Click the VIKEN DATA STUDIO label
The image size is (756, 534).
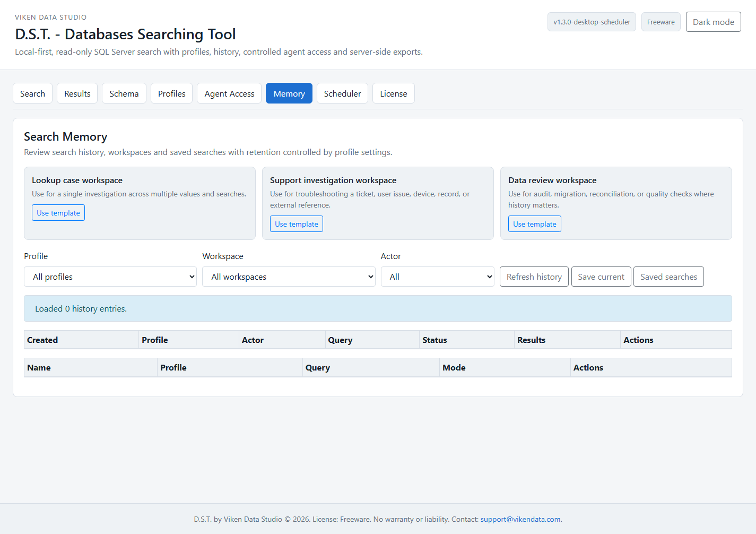pos(51,17)
